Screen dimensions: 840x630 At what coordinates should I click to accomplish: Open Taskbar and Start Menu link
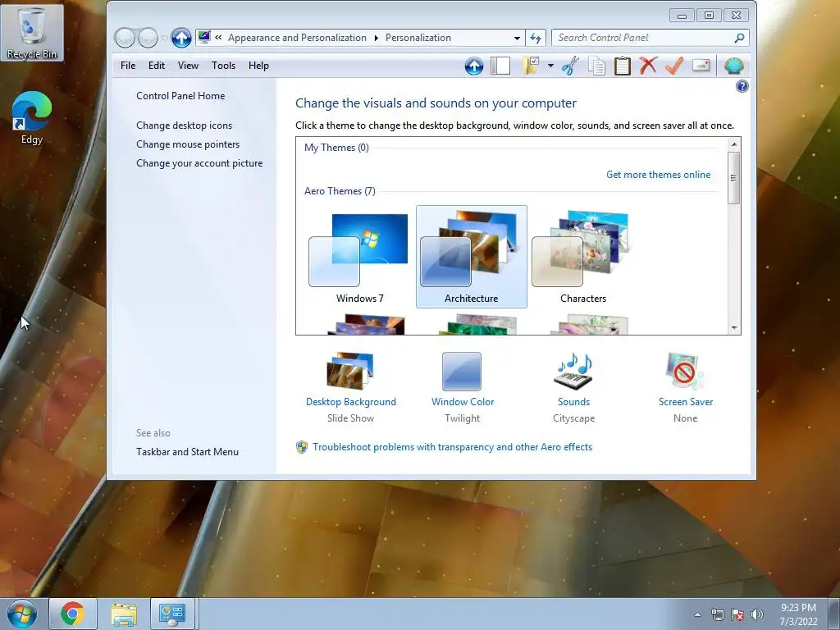pos(188,452)
